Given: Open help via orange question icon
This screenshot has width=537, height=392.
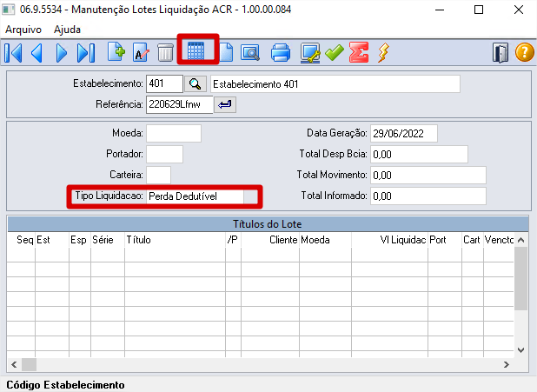Looking at the screenshot, I should pos(525,53).
